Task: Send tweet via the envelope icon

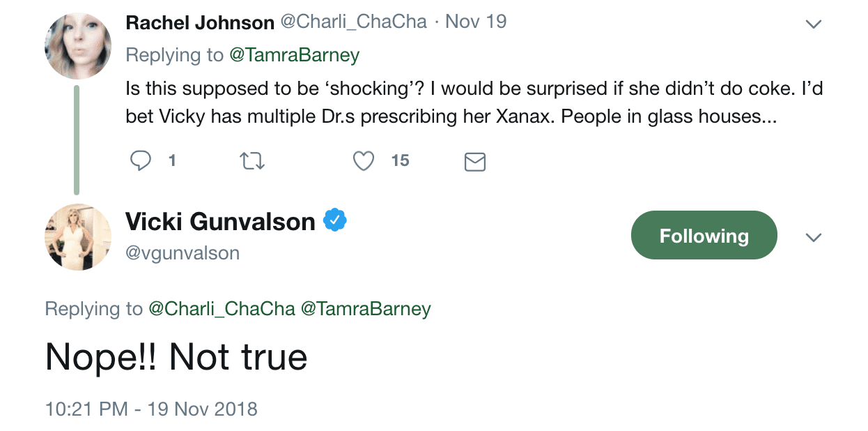Action: [x=474, y=162]
